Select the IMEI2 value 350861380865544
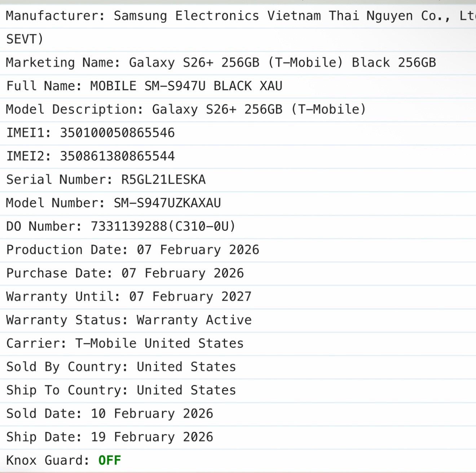The image size is (476, 473). coord(117,156)
